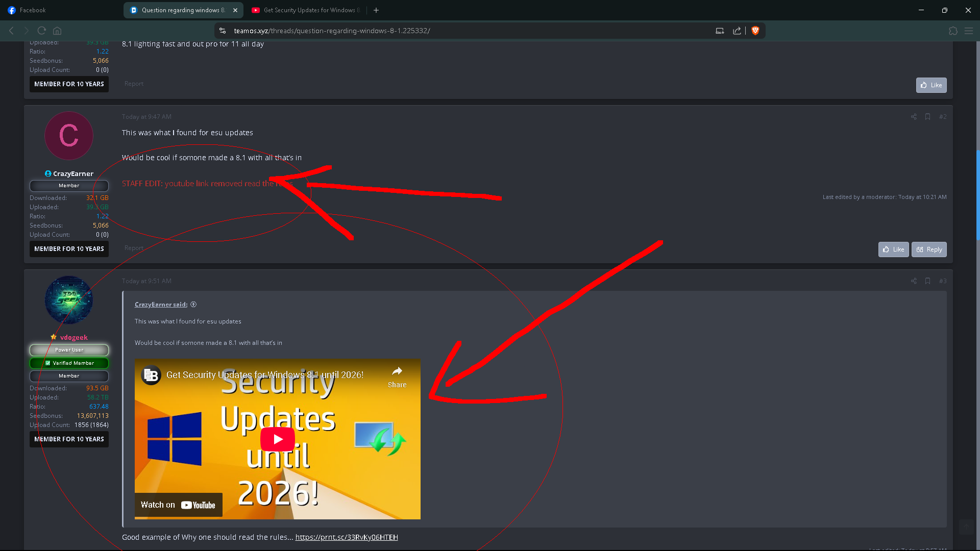The image size is (980, 551).
Task: Jump to quoted CrazyEarner post
Action: tap(161, 305)
